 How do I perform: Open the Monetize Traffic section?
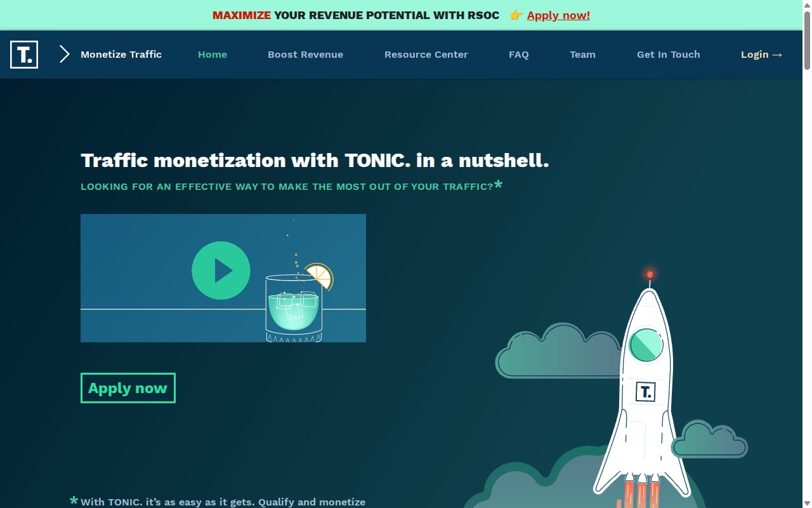[x=121, y=55]
